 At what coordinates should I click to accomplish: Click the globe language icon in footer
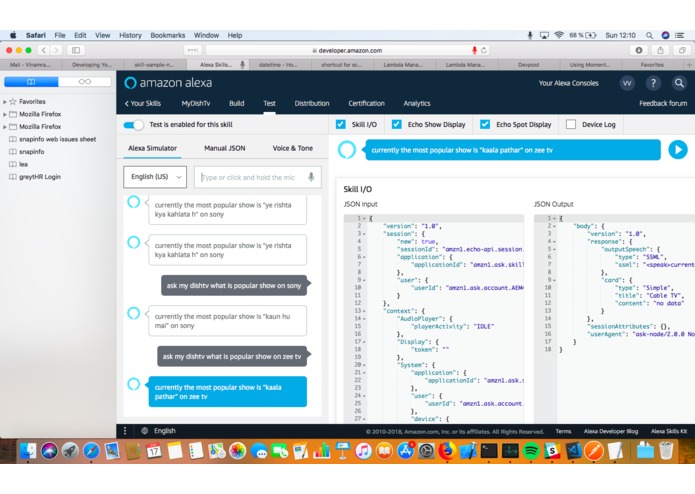(x=144, y=431)
